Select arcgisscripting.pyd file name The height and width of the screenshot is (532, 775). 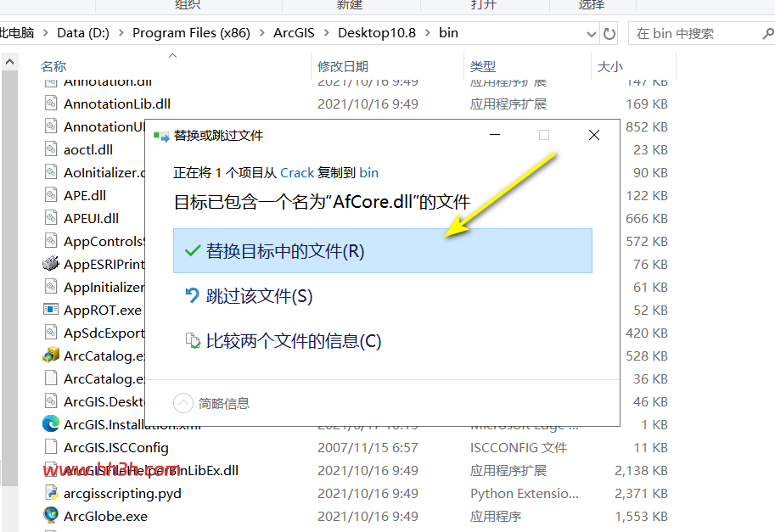click(x=122, y=494)
